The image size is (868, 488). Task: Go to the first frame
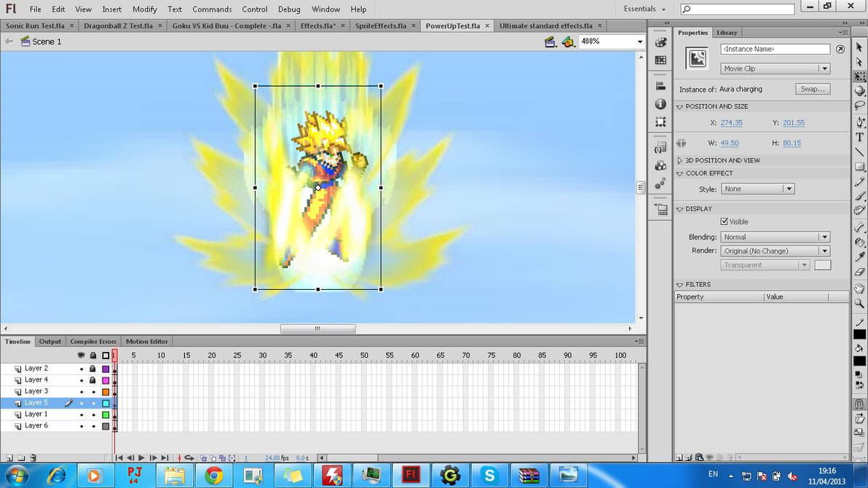119,458
